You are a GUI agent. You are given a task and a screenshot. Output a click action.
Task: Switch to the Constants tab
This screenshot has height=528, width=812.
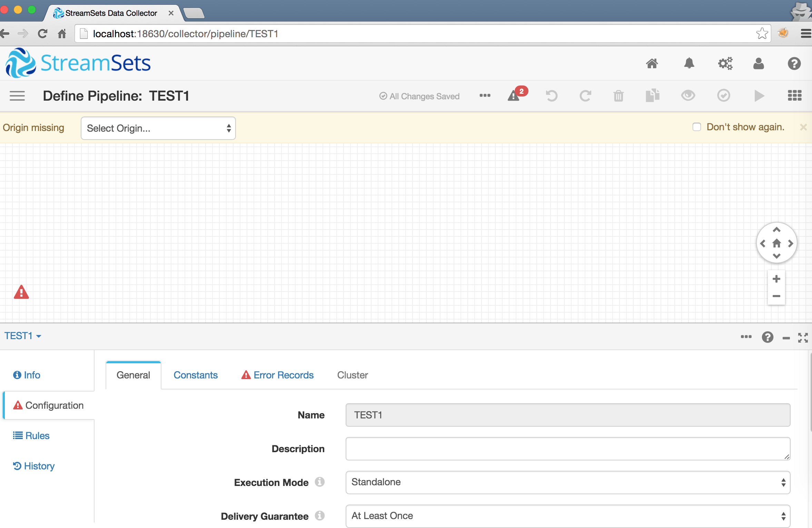click(196, 375)
